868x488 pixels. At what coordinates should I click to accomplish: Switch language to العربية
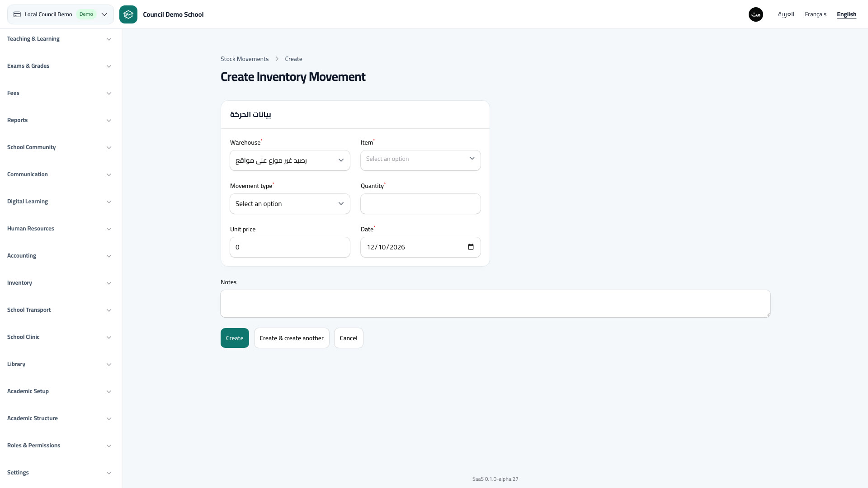point(786,14)
